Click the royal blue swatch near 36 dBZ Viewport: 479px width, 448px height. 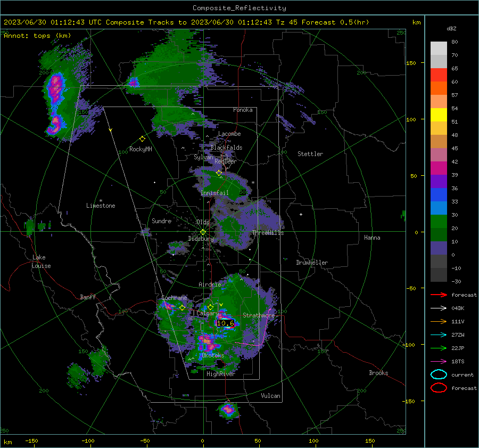coord(439,195)
